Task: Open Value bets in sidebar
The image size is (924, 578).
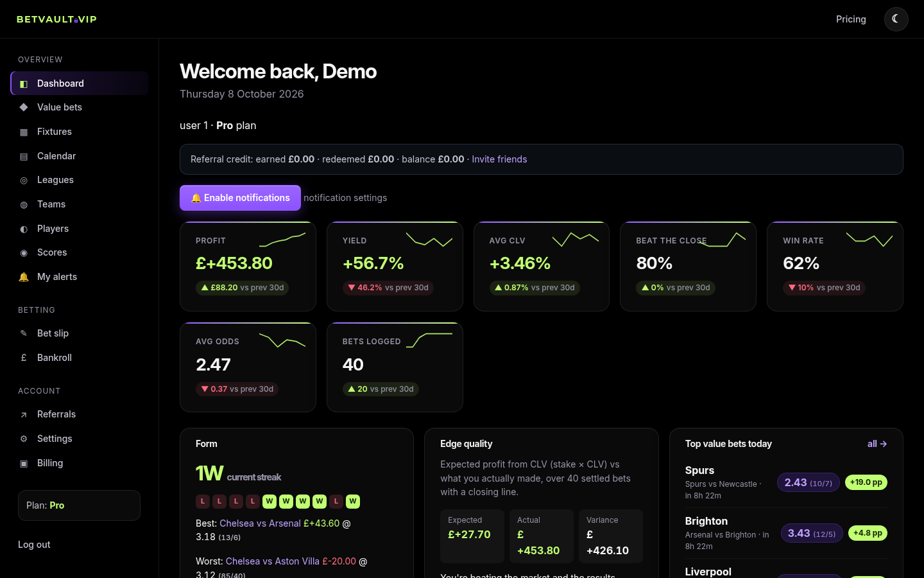Action: click(x=80, y=107)
